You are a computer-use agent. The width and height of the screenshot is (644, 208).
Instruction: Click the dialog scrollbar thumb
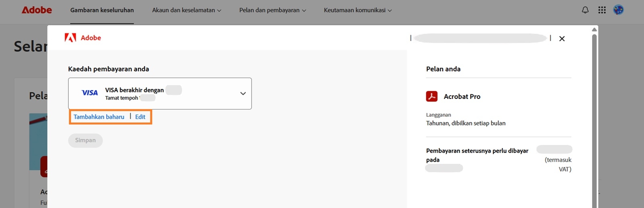(594, 120)
